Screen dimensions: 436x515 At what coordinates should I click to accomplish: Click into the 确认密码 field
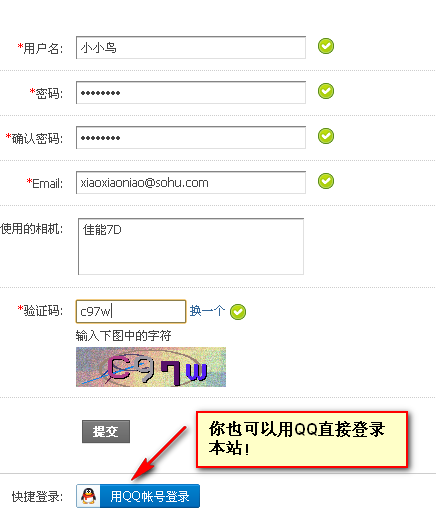pos(191,137)
